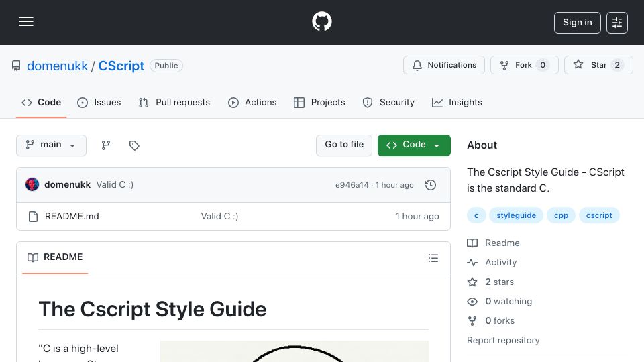Viewport: 644px width, 362px height.
Task: Expand the green Code dropdown
Action: (x=414, y=145)
